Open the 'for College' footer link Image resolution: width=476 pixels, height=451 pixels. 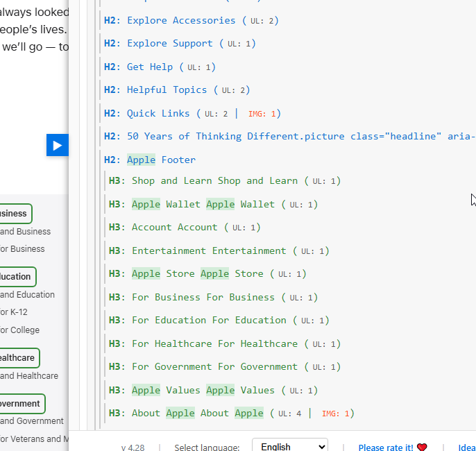click(19, 330)
